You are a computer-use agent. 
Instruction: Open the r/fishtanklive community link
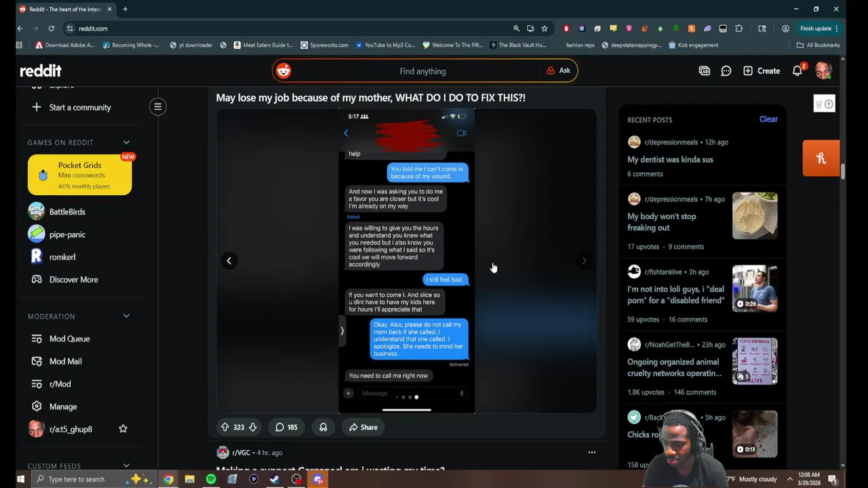(x=663, y=272)
